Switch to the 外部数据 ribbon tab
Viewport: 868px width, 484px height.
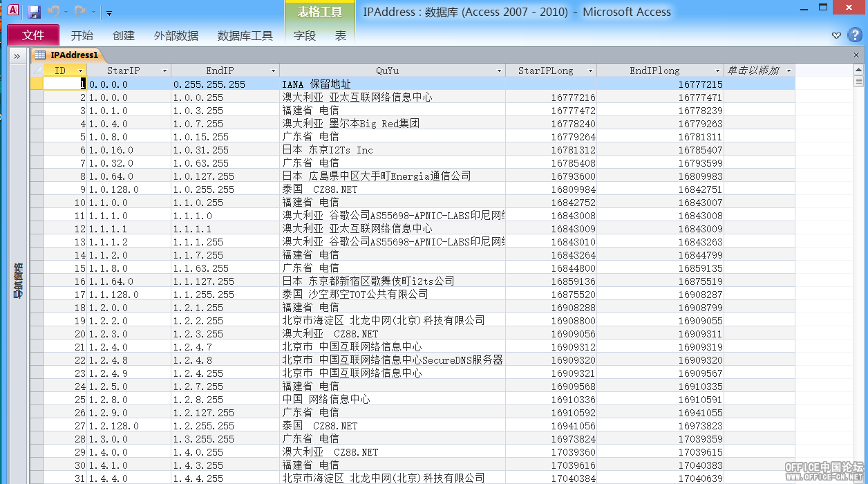click(x=176, y=36)
